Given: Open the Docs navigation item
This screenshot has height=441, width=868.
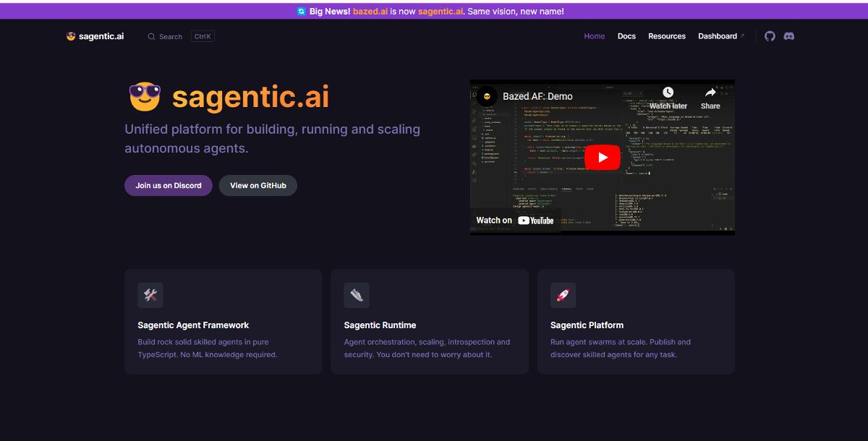Looking at the screenshot, I should pyautogui.click(x=626, y=35).
